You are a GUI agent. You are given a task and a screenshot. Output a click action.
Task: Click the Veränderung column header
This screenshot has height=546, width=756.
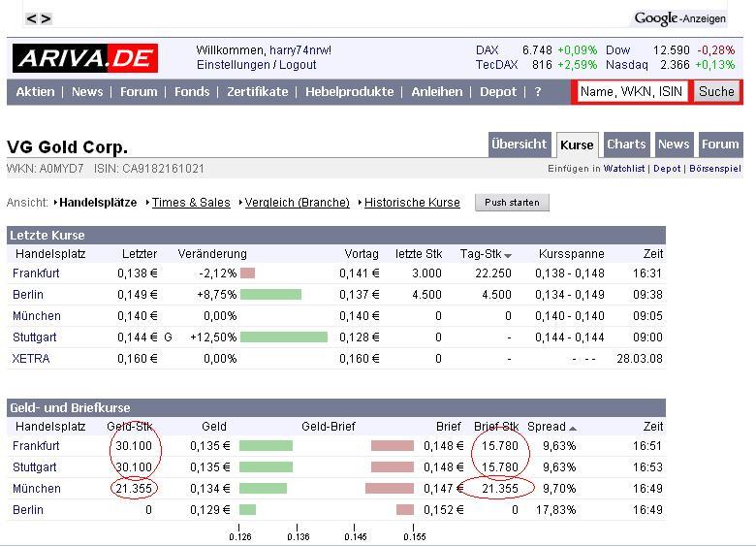212,254
